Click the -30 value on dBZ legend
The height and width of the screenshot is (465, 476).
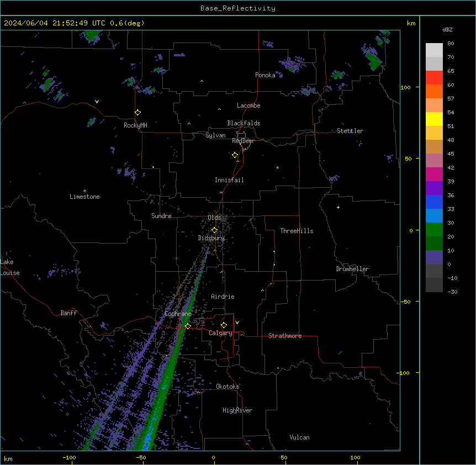pyautogui.click(x=452, y=292)
